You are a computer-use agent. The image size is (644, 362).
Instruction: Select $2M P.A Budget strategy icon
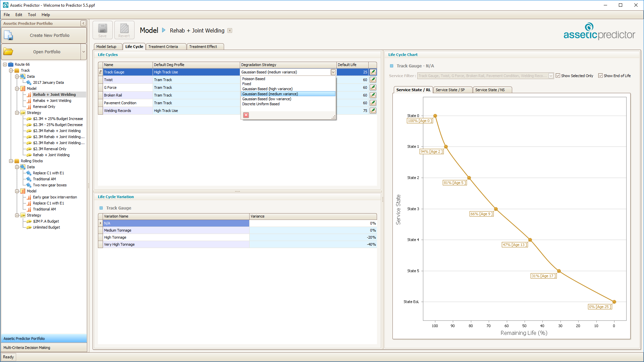tap(29, 221)
